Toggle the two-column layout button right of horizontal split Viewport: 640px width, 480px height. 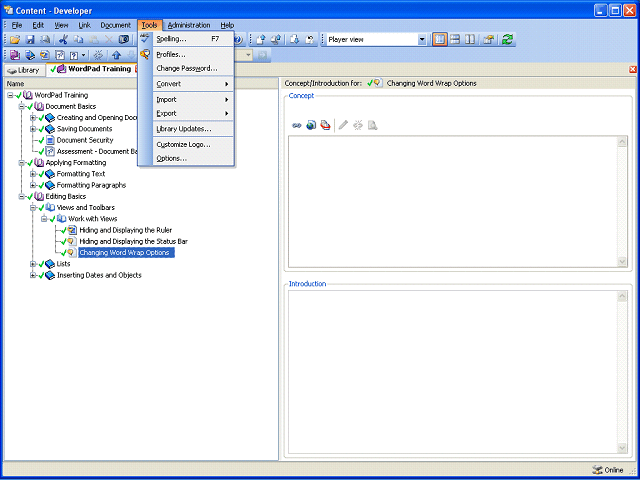pyautogui.click(x=470, y=40)
